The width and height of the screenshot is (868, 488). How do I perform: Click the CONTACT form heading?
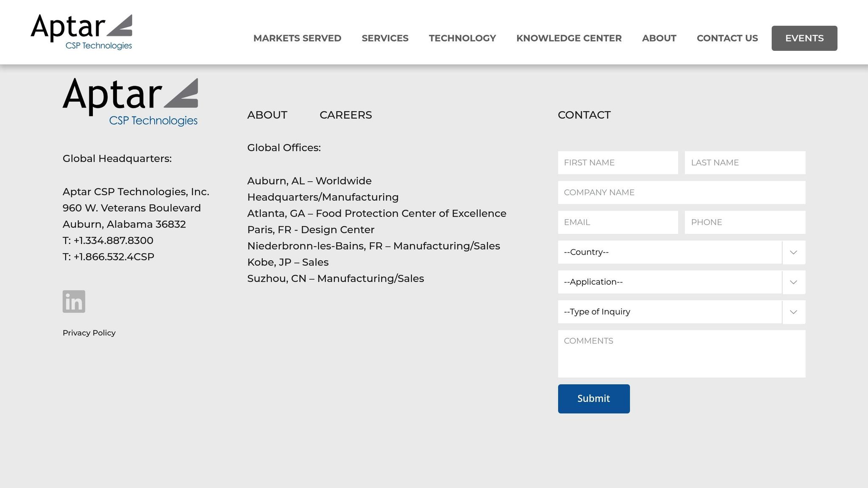584,115
